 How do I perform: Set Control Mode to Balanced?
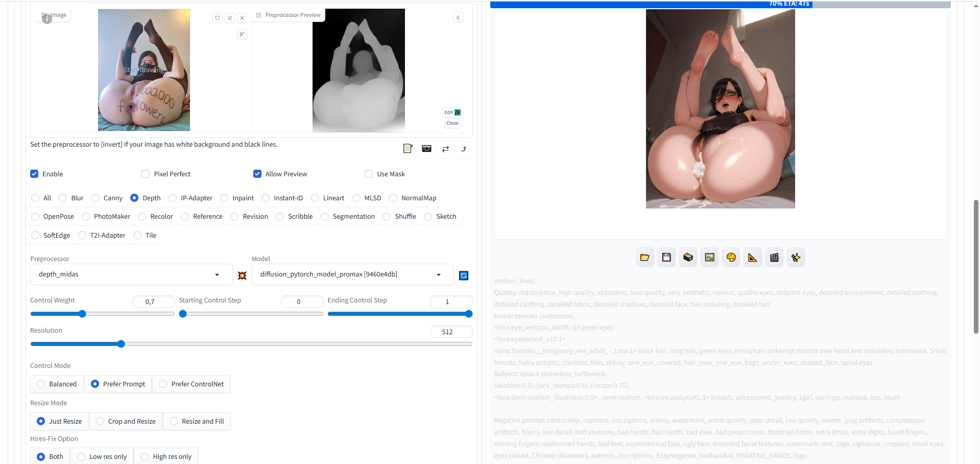[57, 384]
